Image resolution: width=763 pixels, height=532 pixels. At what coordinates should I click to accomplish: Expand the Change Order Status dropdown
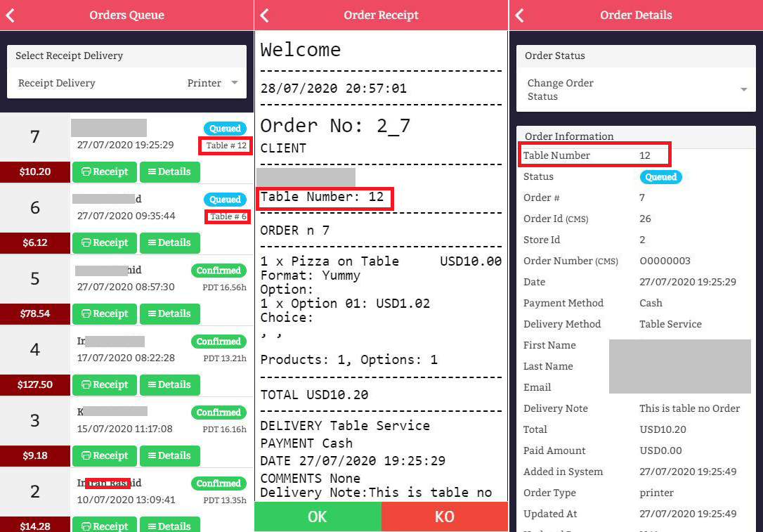(636, 89)
